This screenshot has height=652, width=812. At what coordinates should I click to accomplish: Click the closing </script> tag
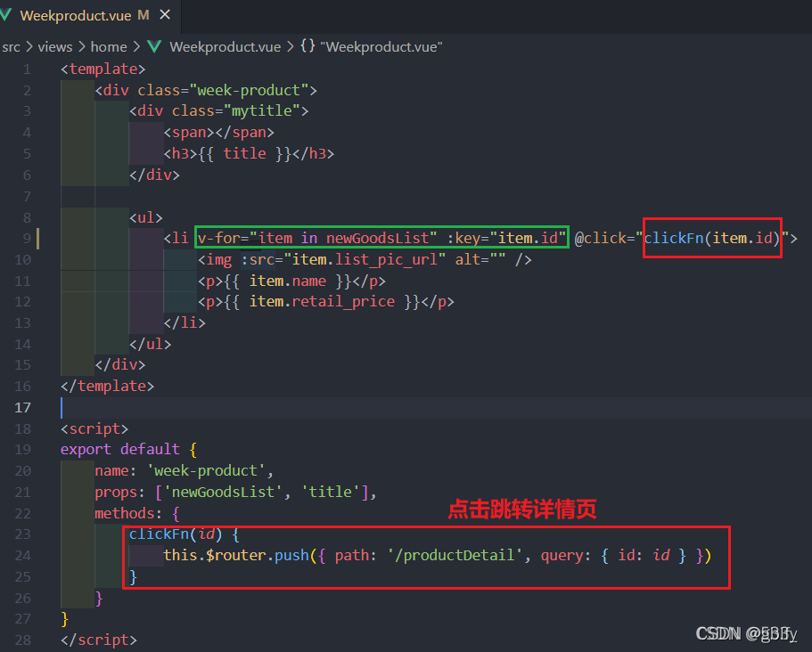[99, 640]
